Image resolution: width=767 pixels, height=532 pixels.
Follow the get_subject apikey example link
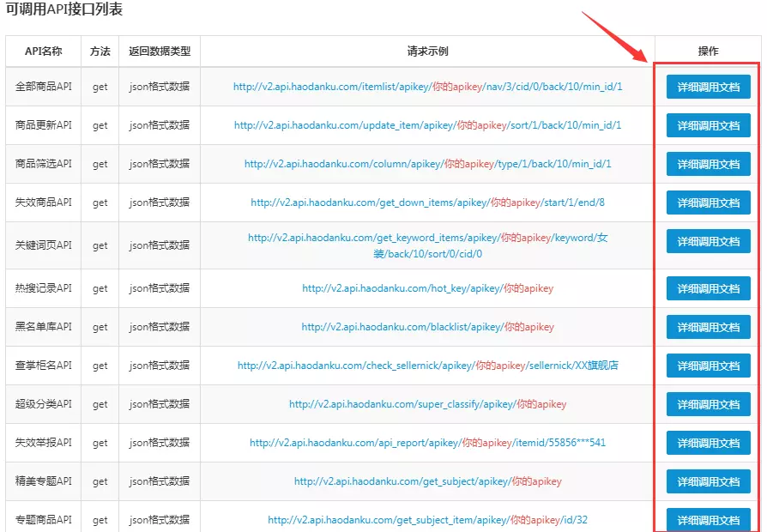coord(427,481)
